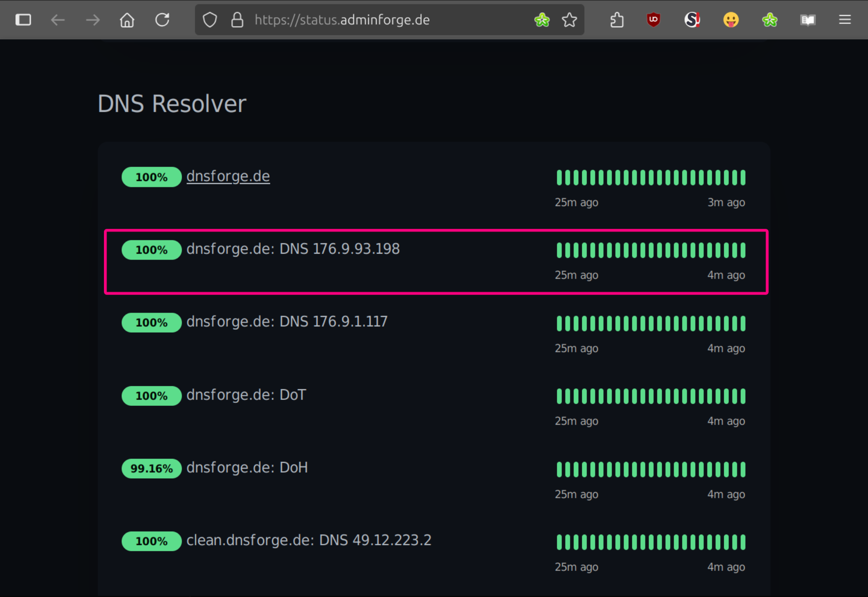Go forward using the forward arrow

click(x=92, y=20)
